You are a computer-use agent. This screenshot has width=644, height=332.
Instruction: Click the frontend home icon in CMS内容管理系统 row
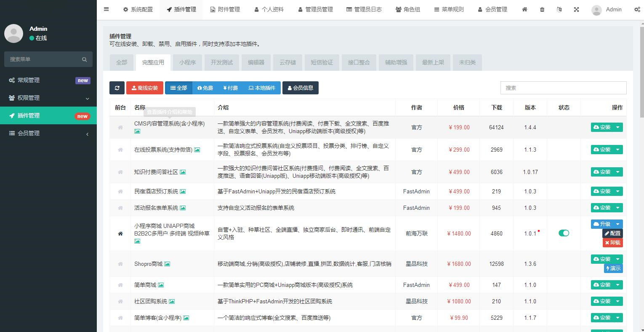pyautogui.click(x=120, y=127)
